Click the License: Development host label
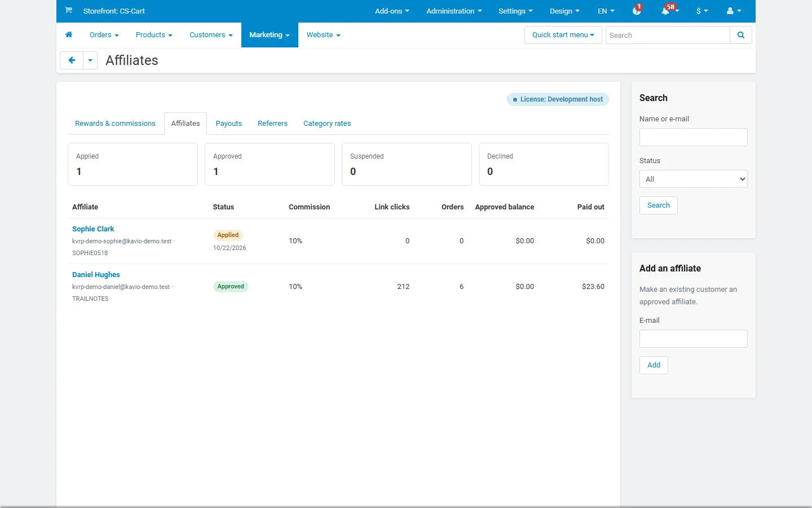This screenshot has width=812, height=508. (x=558, y=99)
